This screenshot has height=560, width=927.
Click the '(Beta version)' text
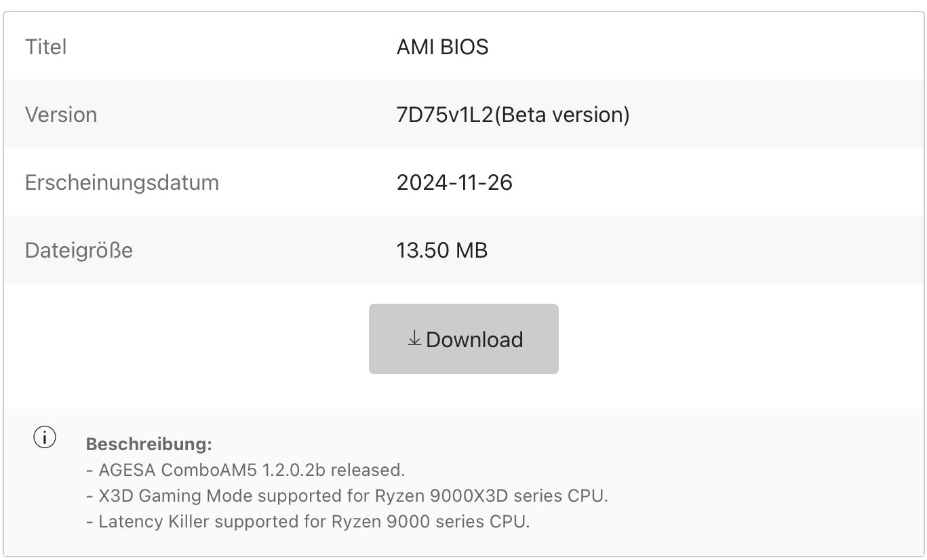pos(562,115)
